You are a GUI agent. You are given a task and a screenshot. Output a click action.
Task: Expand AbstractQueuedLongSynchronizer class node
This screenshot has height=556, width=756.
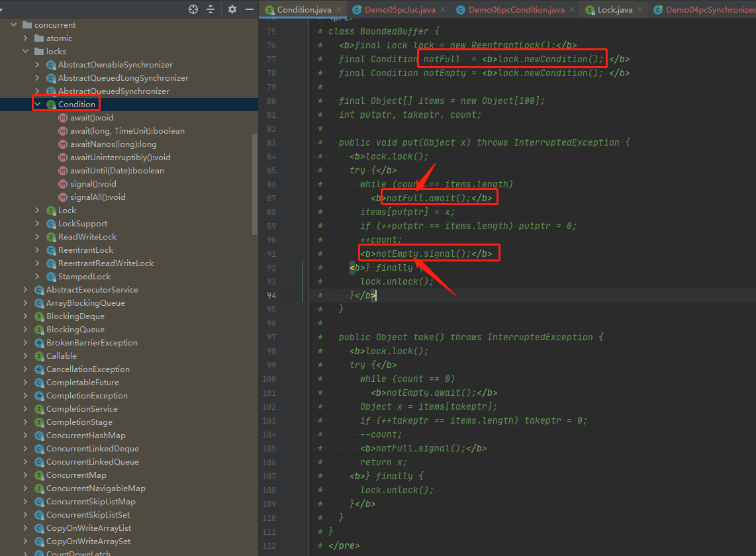pyautogui.click(x=37, y=77)
